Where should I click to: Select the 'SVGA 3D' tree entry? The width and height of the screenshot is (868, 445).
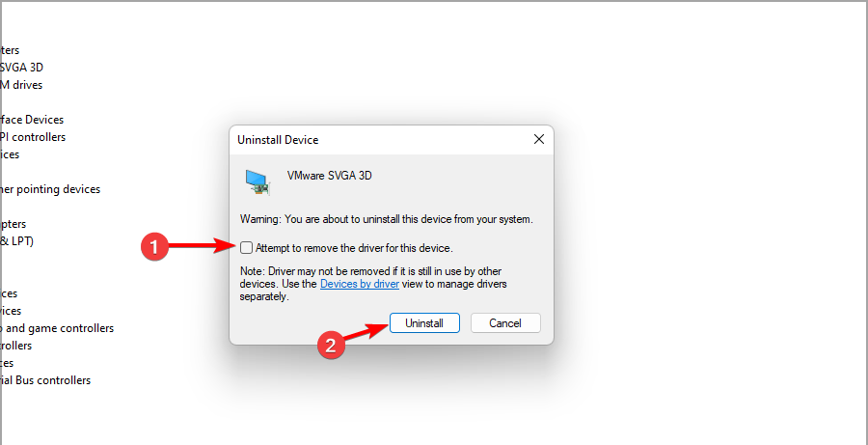pos(21,68)
